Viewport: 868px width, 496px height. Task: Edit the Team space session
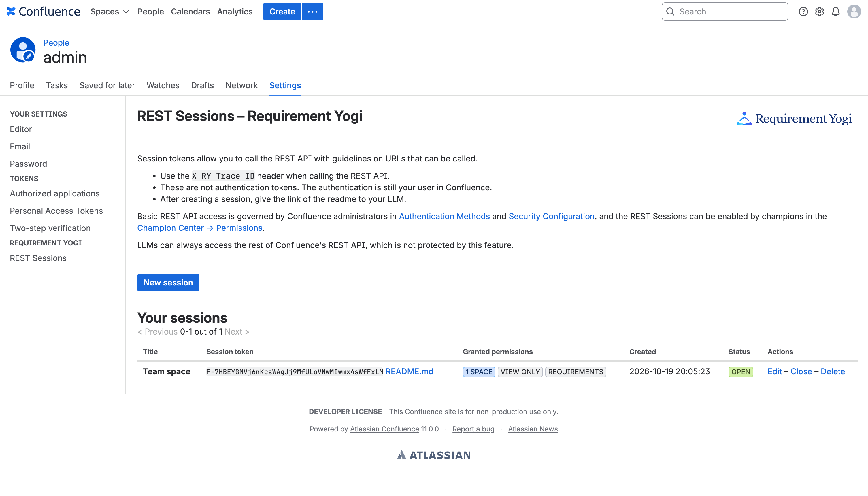point(774,372)
